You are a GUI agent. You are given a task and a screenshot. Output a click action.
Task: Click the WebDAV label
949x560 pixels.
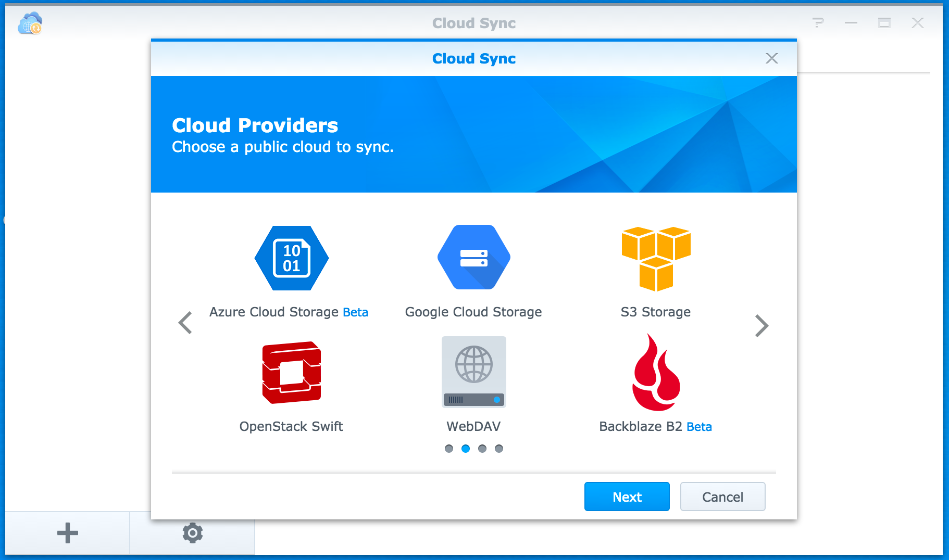pos(473,426)
